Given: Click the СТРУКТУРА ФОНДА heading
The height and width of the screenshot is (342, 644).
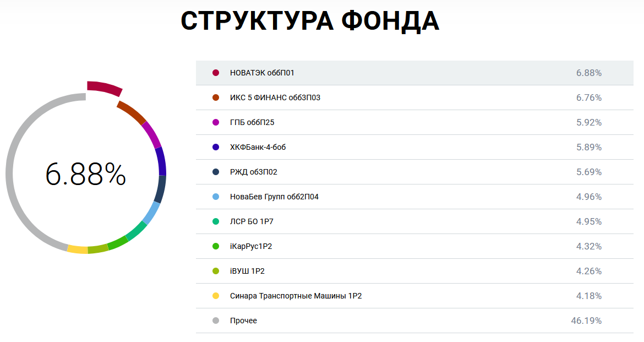Looking at the screenshot, I should 310,20.
